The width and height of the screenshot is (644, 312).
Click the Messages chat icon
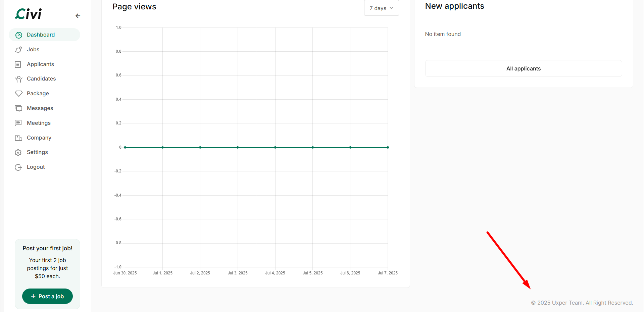[x=18, y=108]
